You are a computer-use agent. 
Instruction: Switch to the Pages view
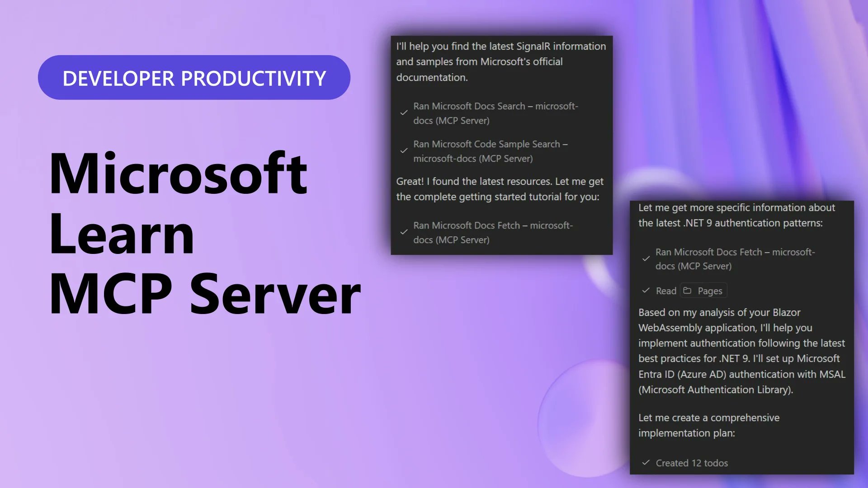[711, 291]
